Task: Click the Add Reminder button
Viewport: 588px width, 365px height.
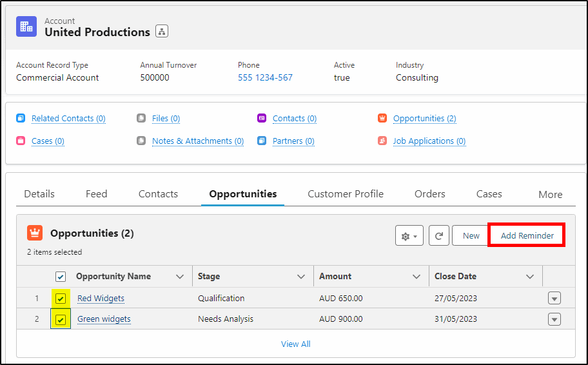Action: click(x=527, y=236)
